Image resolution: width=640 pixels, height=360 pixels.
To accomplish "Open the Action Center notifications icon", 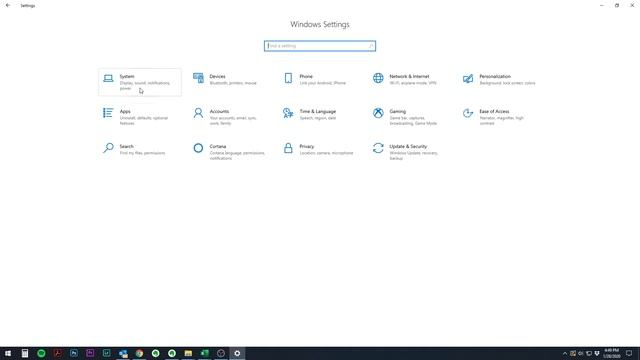I will [x=629, y=353].
